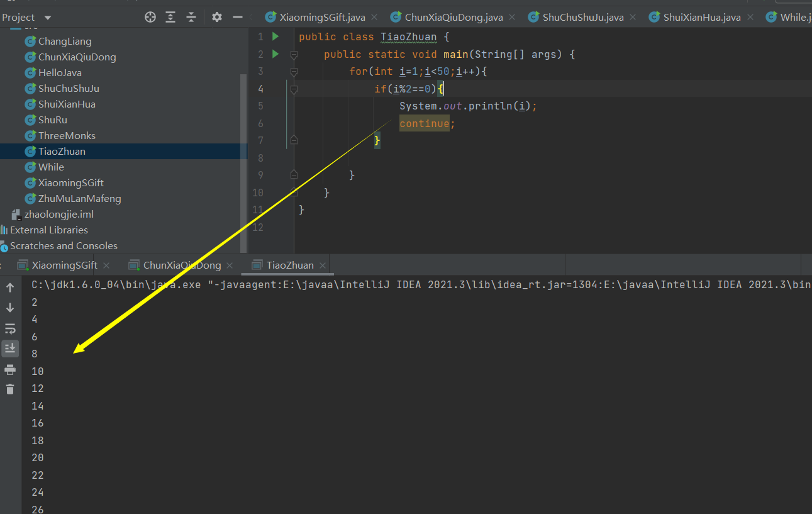Click class name 'TiaoZhuan' on line 1

pyautogui.click(x=408, y=37)
